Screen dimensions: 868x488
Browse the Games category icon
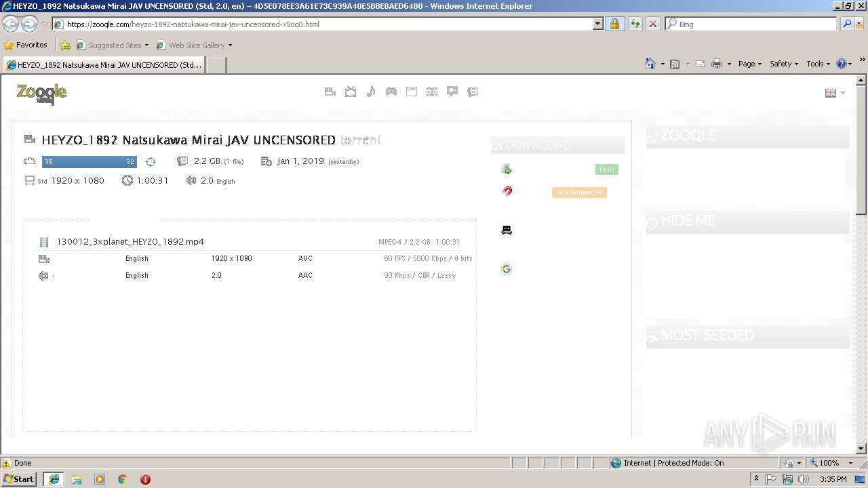click(391, 91)
